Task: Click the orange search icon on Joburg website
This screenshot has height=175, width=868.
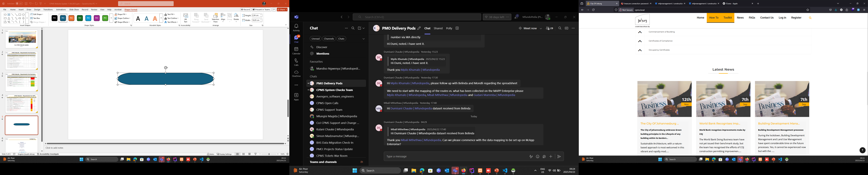Action: coord(810,18)
